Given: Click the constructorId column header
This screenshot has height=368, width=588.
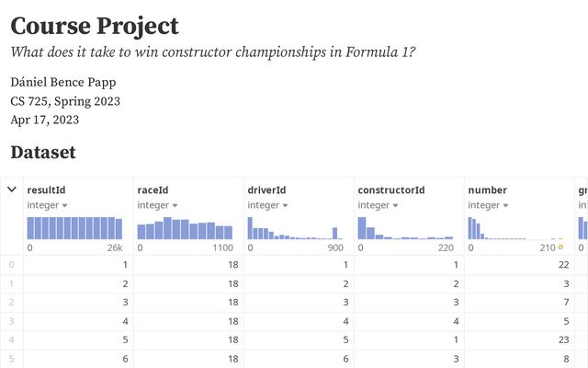Looking at the screenshot, I should point(391,190).
